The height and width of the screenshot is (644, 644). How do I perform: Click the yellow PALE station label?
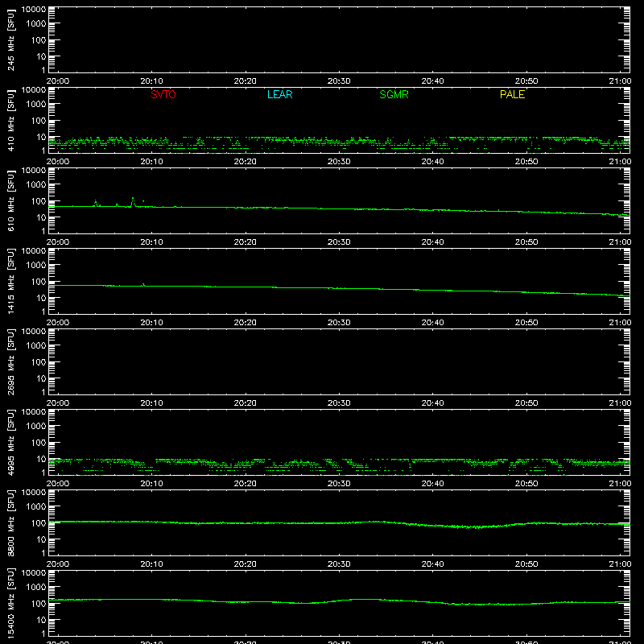tap(512, 94)
